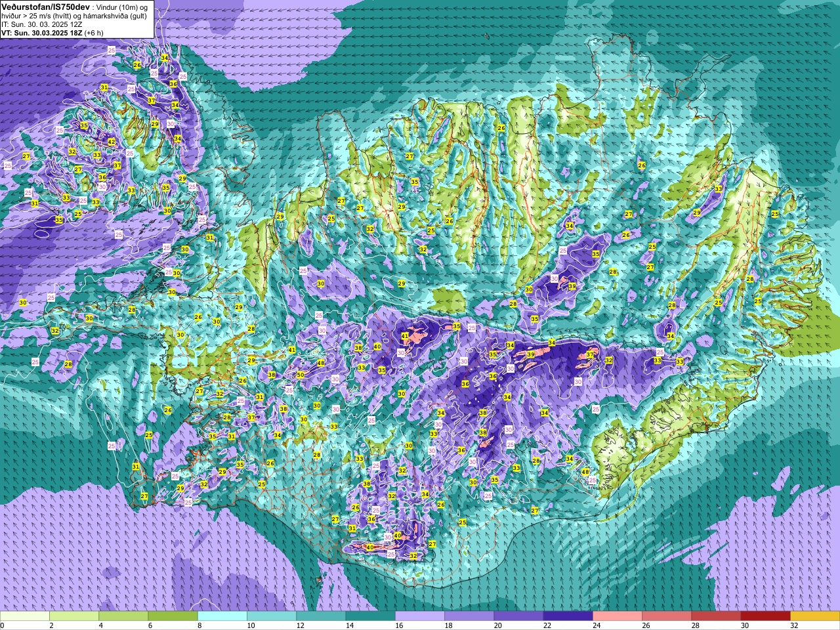
Task: Pick the red 28–30 legend swatch
Action: pyautogui.click(x=716, y=616)
